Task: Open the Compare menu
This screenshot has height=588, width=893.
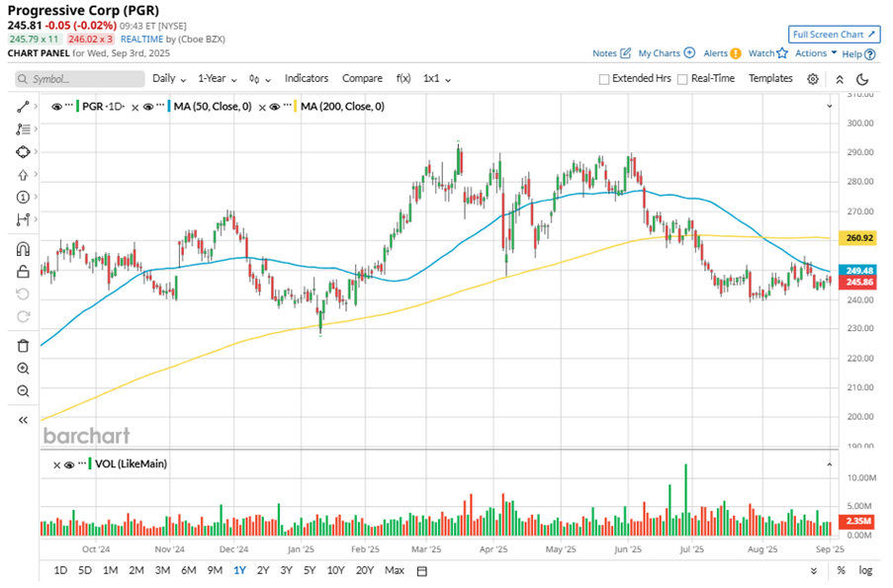Action: tap(362, 78)
